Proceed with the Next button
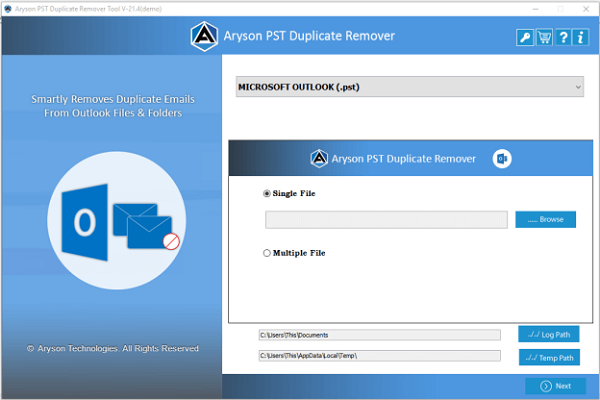The height and width of the screenshot is (400, 600). [x=555, y=386]
